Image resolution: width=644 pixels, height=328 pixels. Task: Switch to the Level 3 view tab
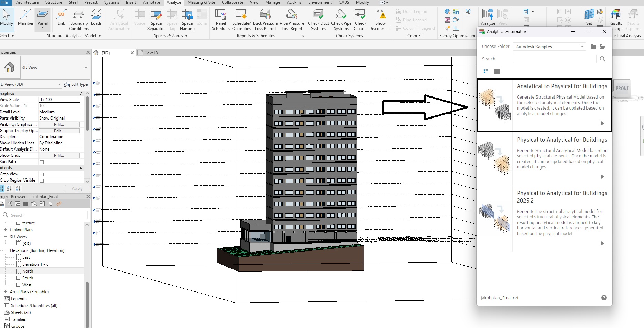pyautogui.click(x=152, y=53)
